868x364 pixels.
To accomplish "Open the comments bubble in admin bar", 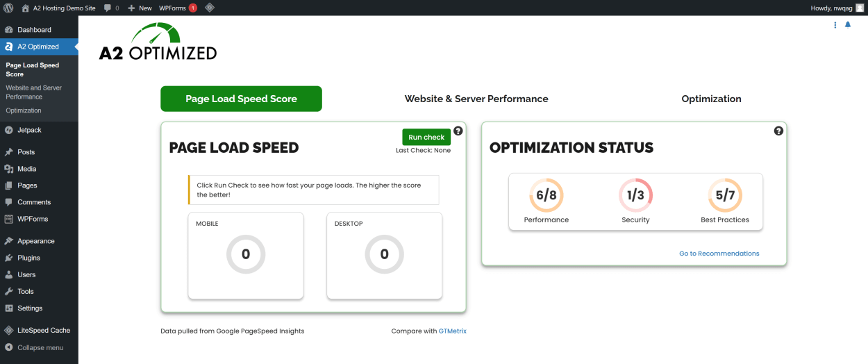I will coord(111,8).
